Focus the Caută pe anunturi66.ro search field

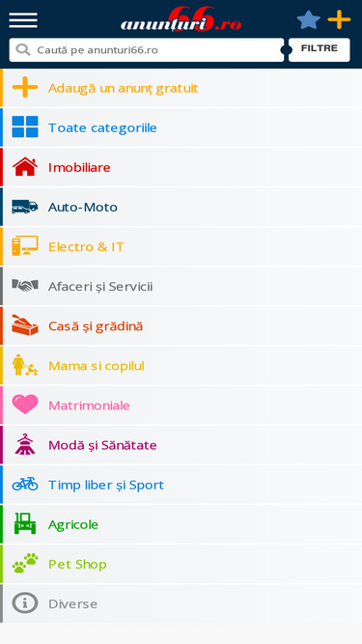click(147, 50)
